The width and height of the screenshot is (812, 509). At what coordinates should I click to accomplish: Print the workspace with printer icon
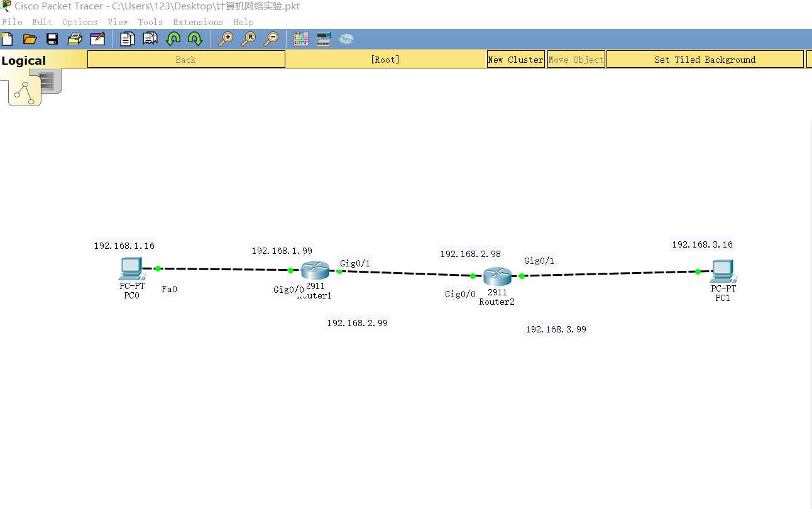coord(75,39)
